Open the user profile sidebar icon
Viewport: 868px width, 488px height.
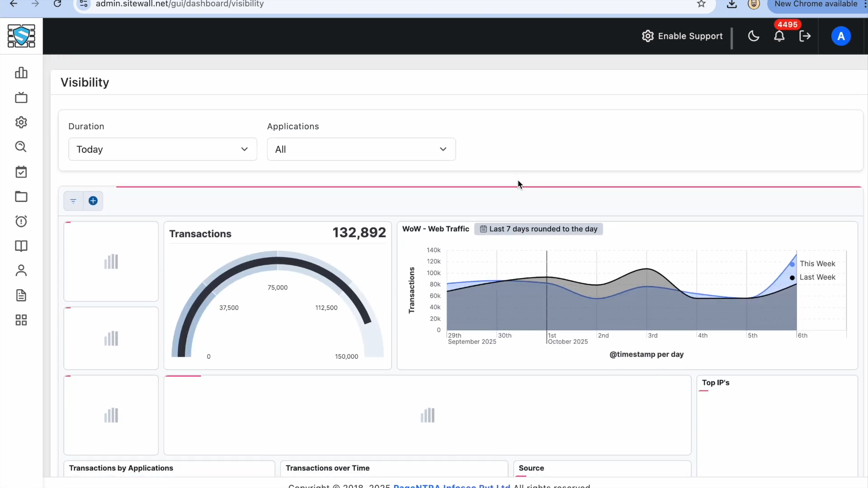coord(21,271)
